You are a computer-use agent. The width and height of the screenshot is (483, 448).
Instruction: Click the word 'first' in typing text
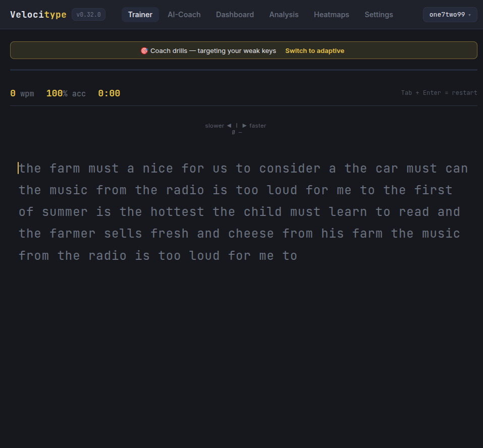coord(433,190)
